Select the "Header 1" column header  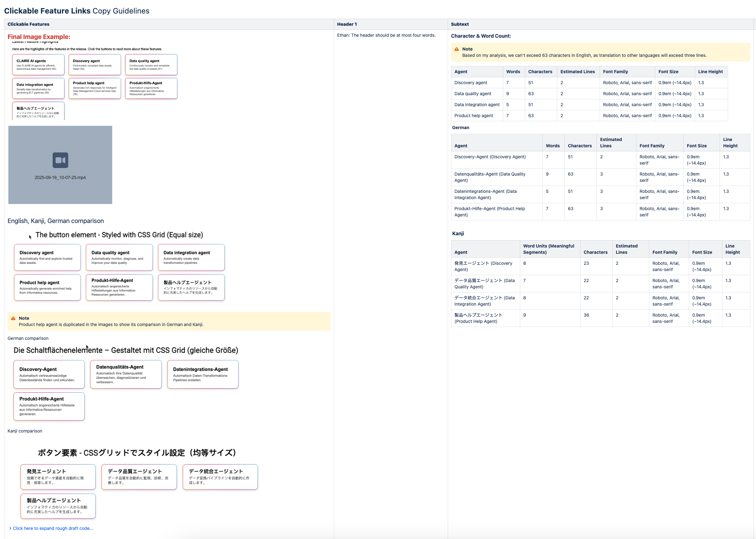(347, 24)
